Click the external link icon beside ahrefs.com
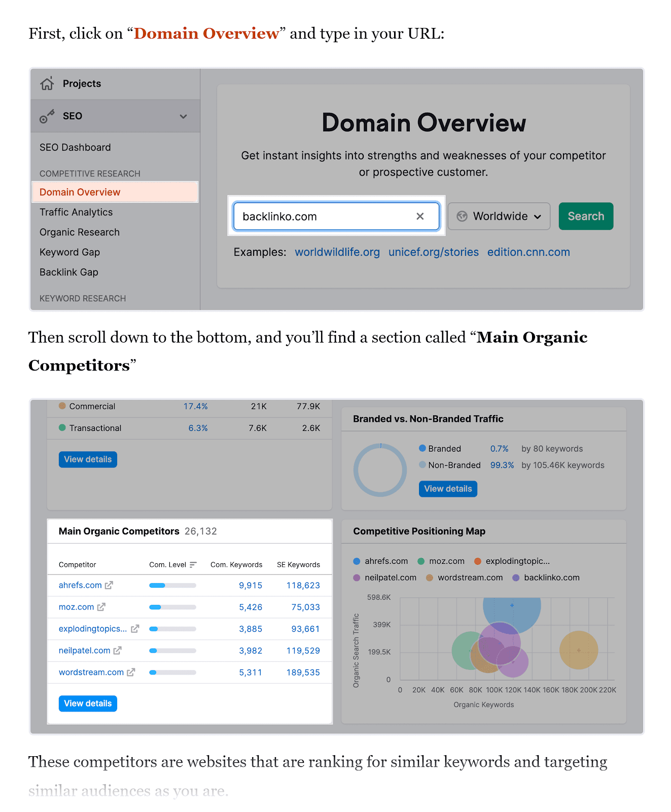671x812 pixels. pyautogui.click(x=109, y=585)
